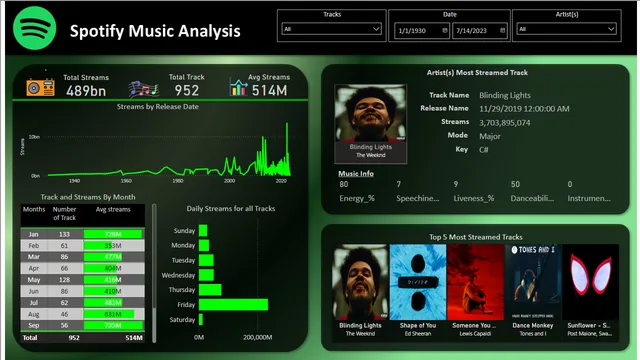Click the Saturday bar in daily streams
Image resolution: width=640 pixels, height=360 pixels.
(x=201, y=319)
